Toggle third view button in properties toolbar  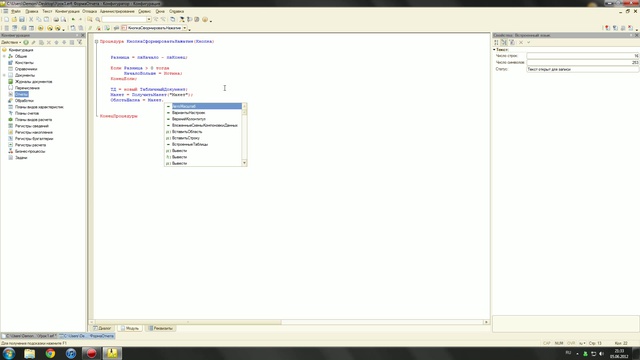click(x=512, y=42)
